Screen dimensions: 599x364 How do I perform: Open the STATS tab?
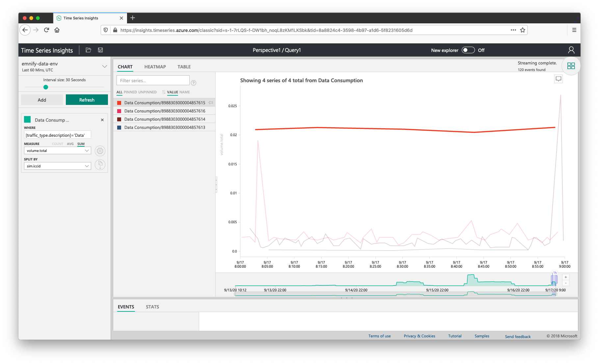(152, 307)
